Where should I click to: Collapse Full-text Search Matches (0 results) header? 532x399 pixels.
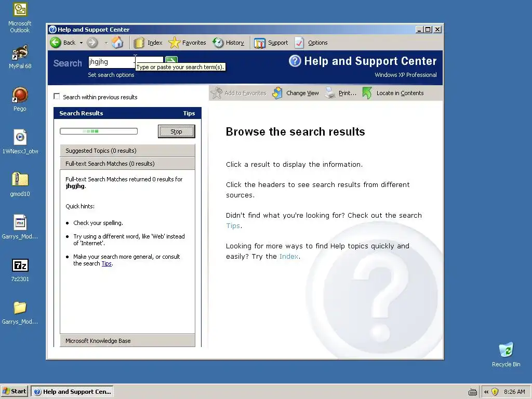[128, 164]
